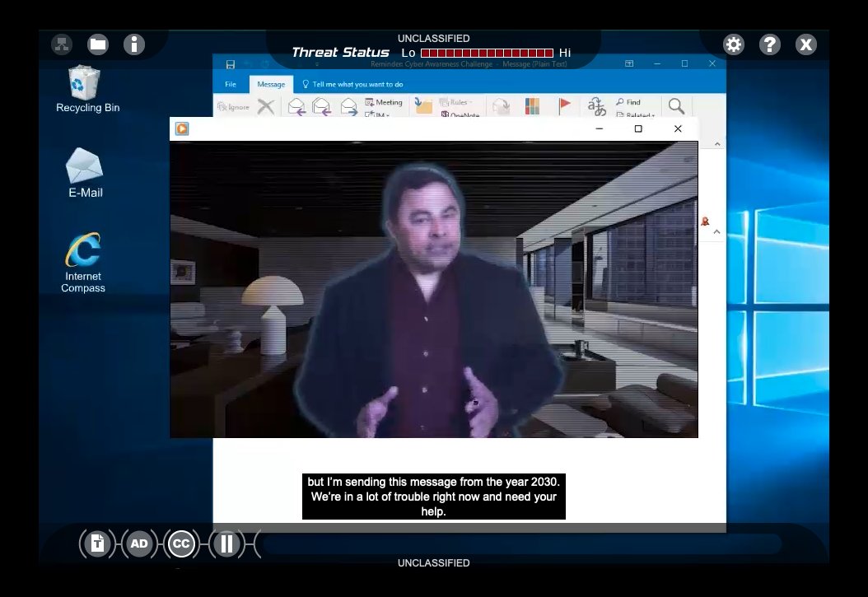Open the Rules dropdown

coord(459,102)
